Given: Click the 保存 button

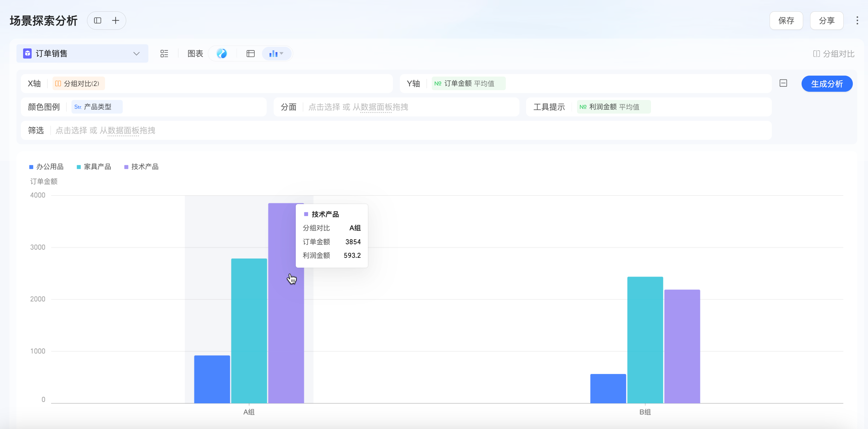Looking at the screenshot, I should point(786,21).
